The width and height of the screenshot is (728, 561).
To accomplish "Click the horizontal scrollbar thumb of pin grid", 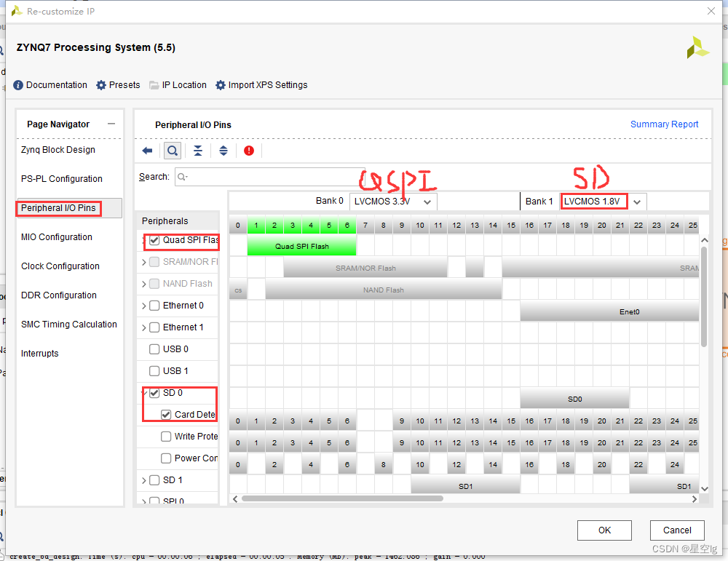I will 342,499.
